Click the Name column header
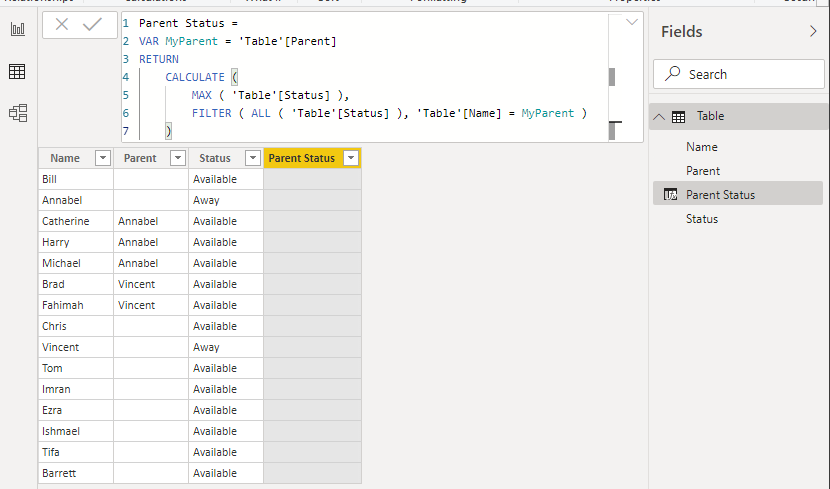 tap(76, 158)
